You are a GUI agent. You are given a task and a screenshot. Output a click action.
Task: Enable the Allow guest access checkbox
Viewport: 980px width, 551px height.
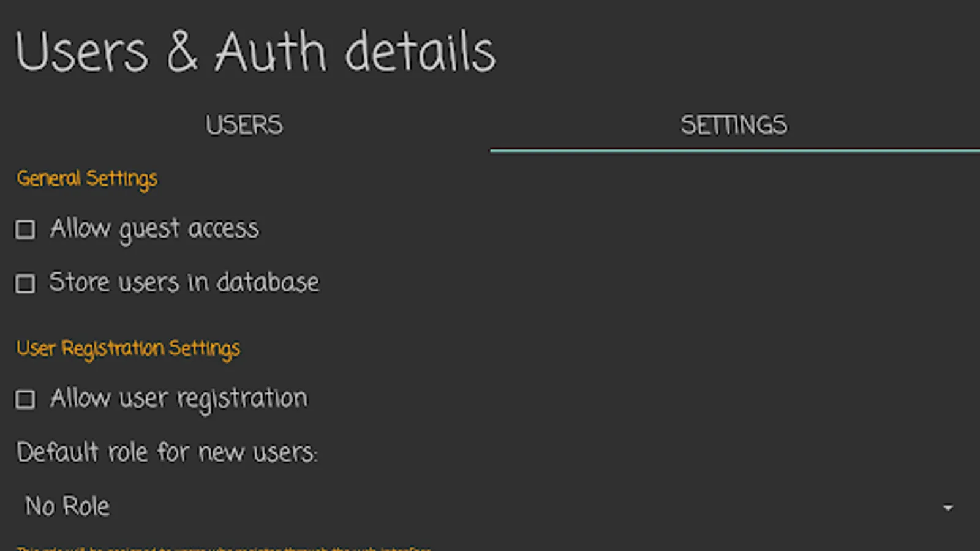click(25, 230)
